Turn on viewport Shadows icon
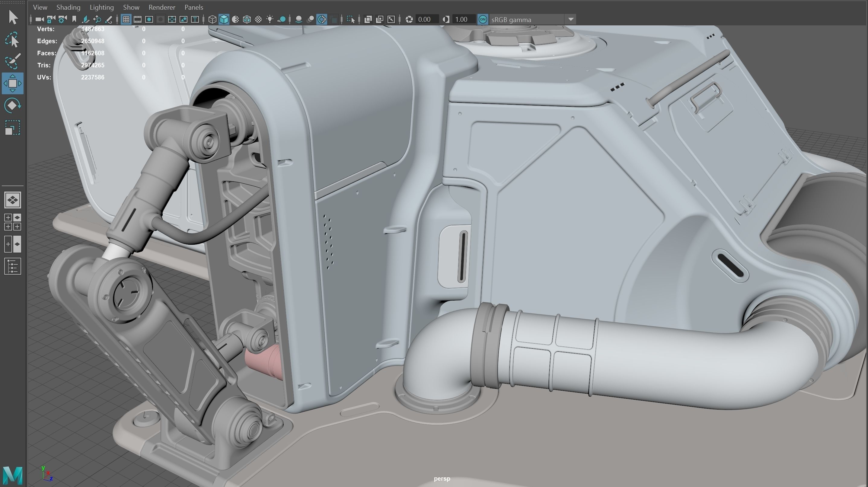The image size is (868, 487). pos(282,20)
